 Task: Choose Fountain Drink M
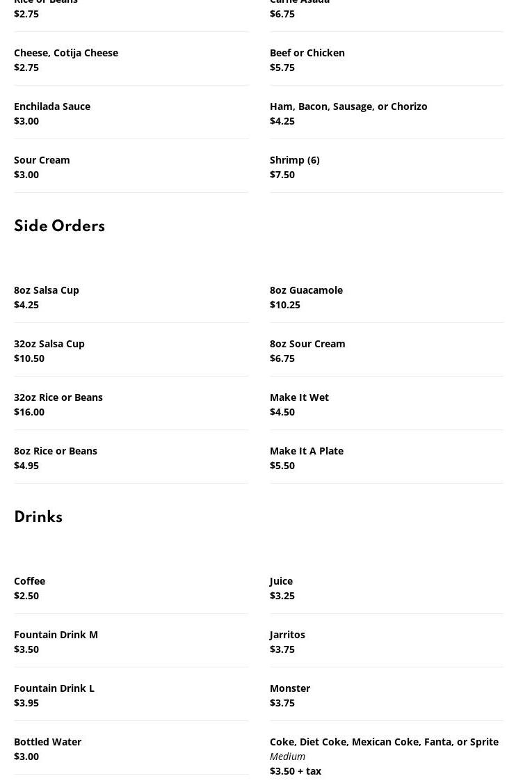(56, 635)
